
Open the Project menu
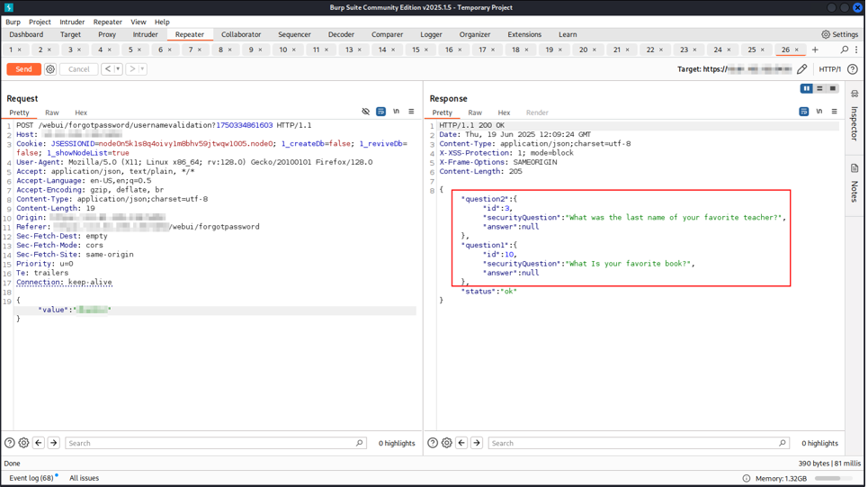click(40, 22)
